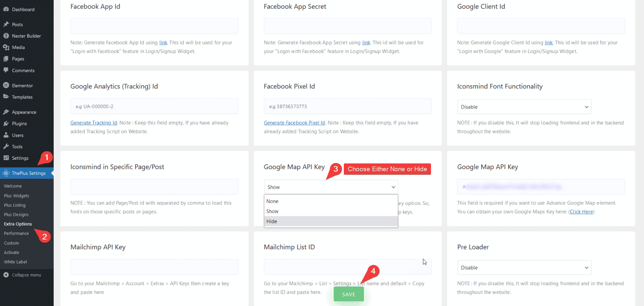
Task: Open the Iconsmind Font Functionality dropdown
Action: [x=524, y=106]
